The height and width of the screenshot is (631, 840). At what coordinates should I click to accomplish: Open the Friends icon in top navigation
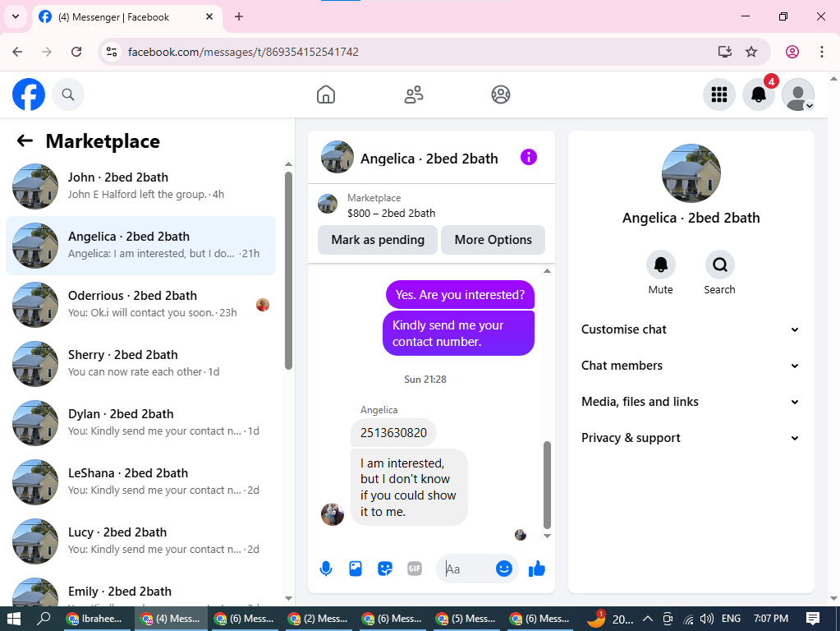(x=413, y=94)
